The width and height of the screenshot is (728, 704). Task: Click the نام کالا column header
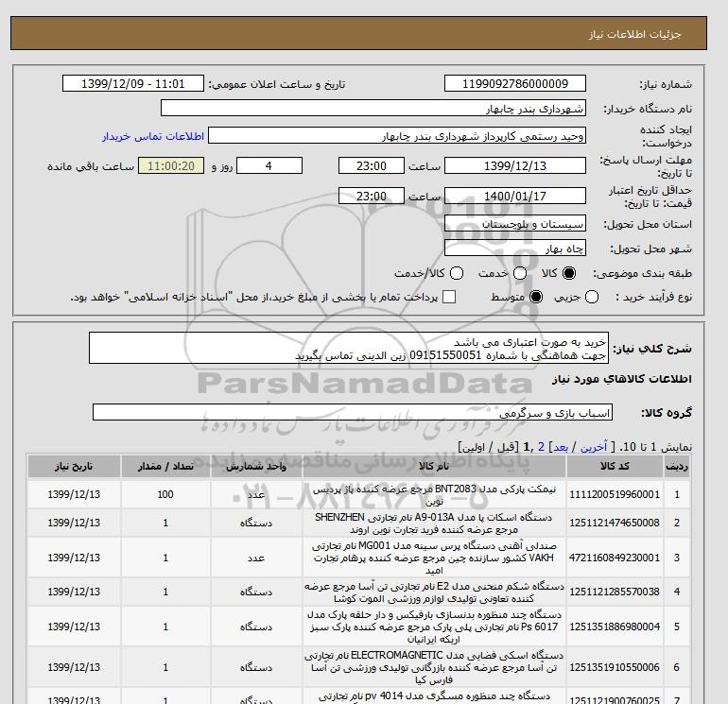(434, 467)
